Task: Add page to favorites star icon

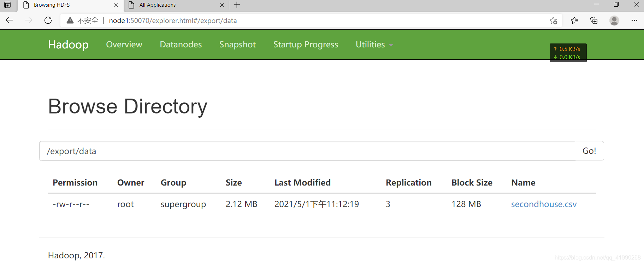Action: [553, 20]
